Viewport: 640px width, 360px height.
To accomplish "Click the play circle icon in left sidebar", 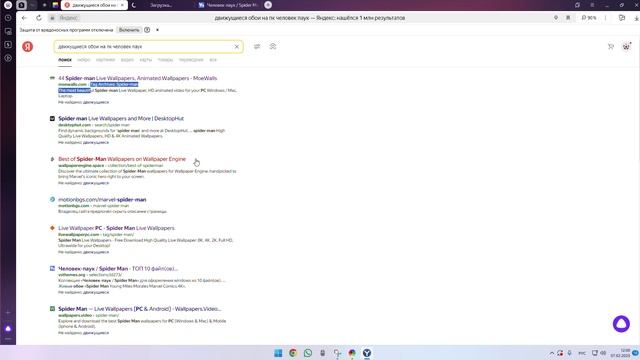I will pyautogui.click(x=8, y=58).
